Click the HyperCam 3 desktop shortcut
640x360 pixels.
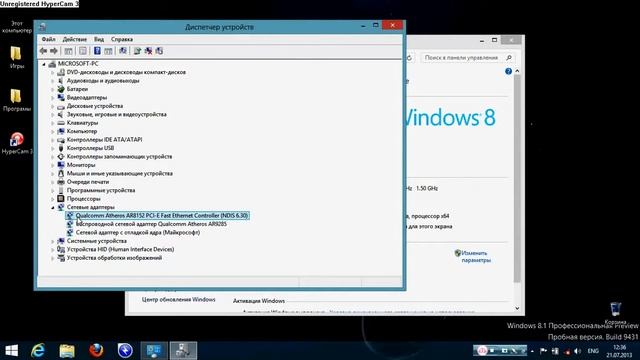(16, 143)
